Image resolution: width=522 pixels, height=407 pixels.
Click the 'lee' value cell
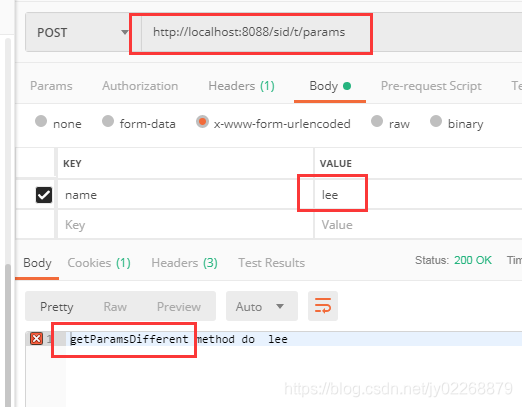tap(418, 195)
